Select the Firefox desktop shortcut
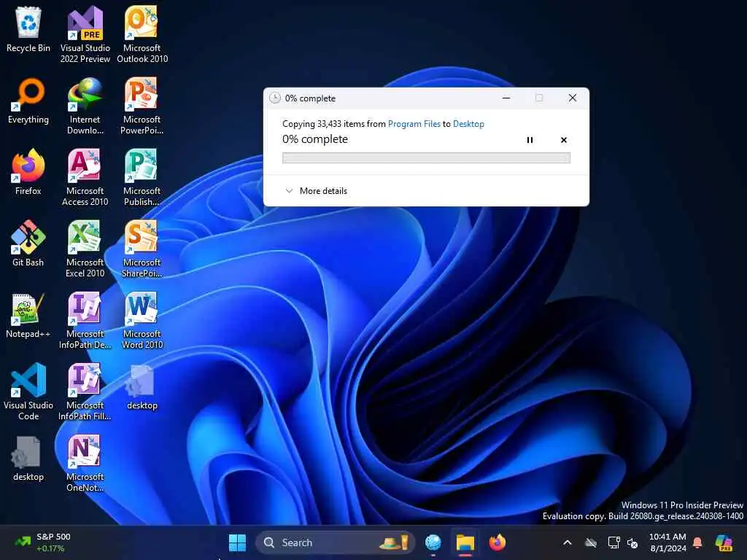This screenshot has width=747, height=560. (x=28, y=172)
